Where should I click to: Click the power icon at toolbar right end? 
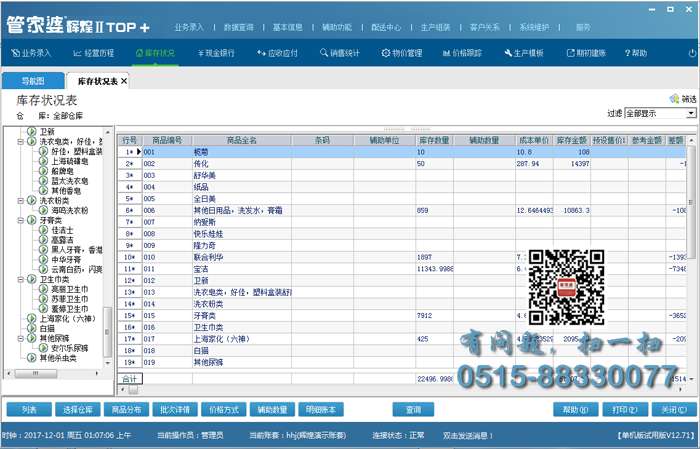coord(692,53)
